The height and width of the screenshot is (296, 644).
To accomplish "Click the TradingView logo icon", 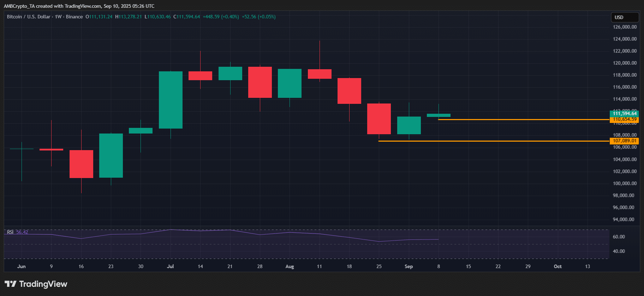I will click(x=11, y=284).
